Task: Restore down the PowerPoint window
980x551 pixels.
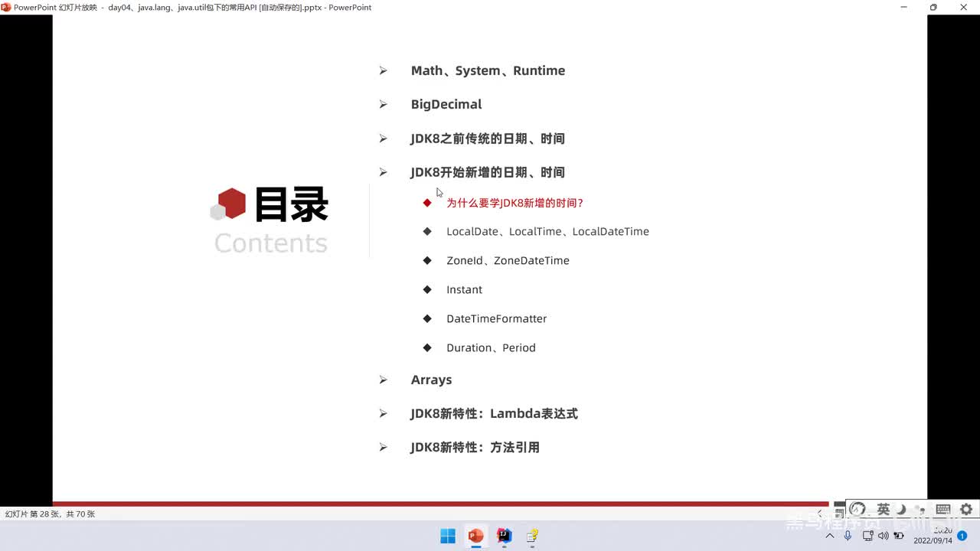Action: pos(933,7)
